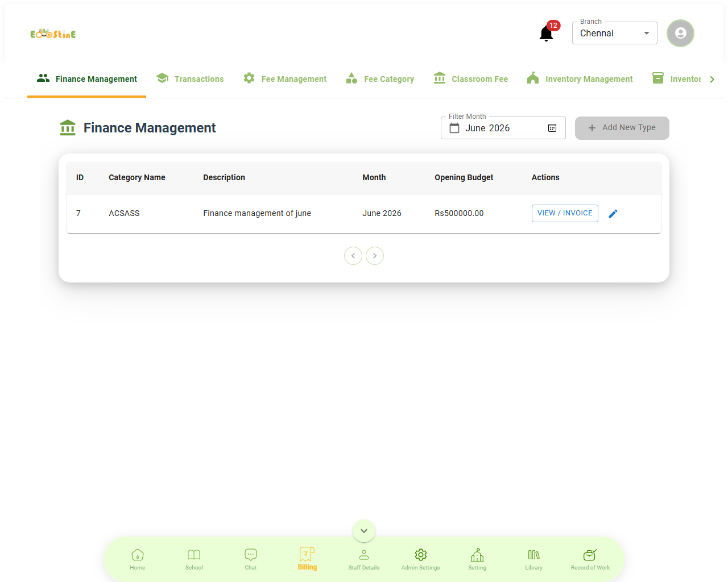728x582 pixels.
Task: Select the 'Finance management of june' description
Action: (257, 213)
